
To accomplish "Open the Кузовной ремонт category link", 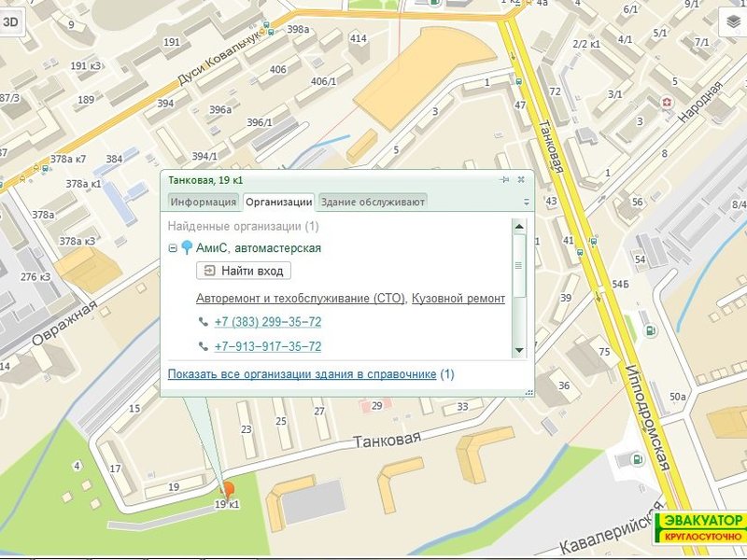I will pos(458,299).
